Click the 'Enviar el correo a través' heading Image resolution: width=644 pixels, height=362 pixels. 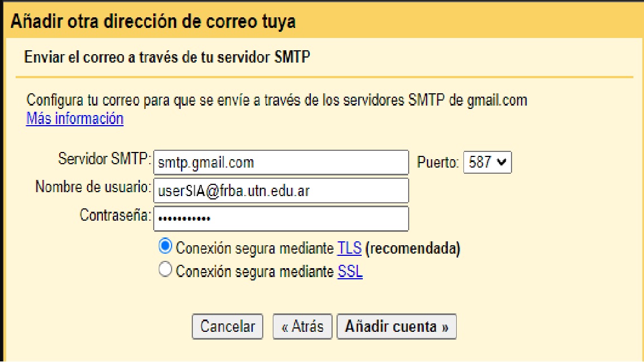167,57
